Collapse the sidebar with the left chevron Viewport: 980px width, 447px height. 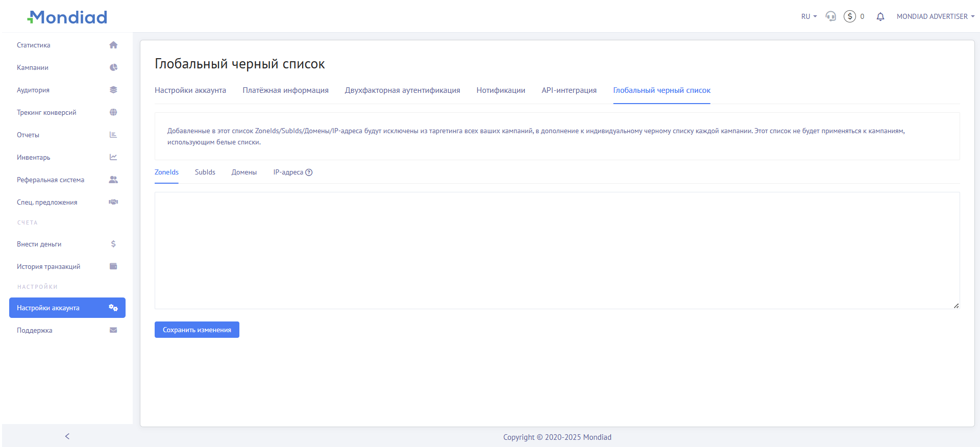[67, 436]
